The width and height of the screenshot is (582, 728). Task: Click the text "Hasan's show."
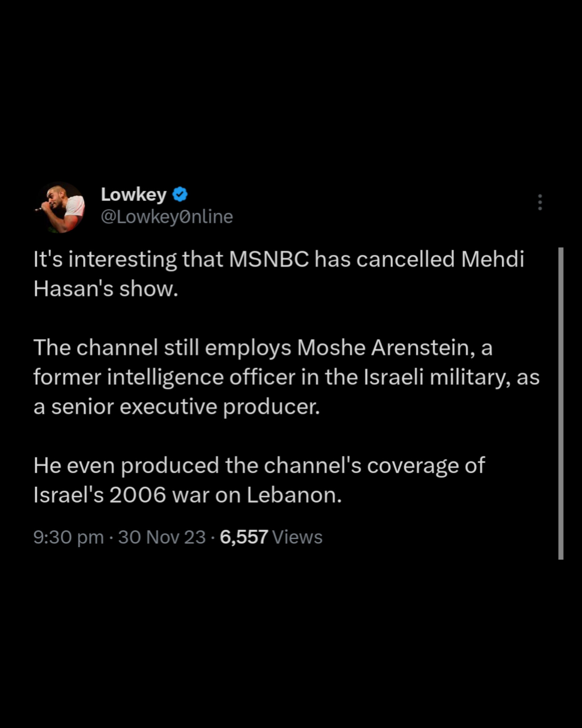pos(106,289)
